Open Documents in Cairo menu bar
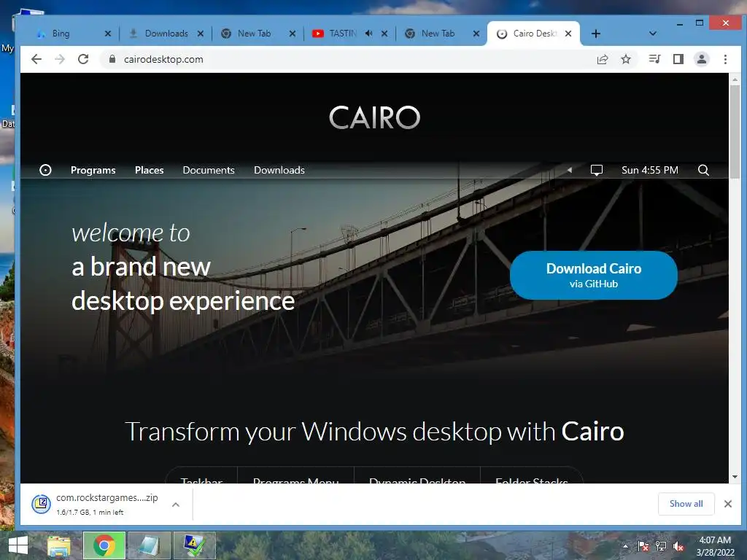Screen dimensions: 747x560 (209, 170)
